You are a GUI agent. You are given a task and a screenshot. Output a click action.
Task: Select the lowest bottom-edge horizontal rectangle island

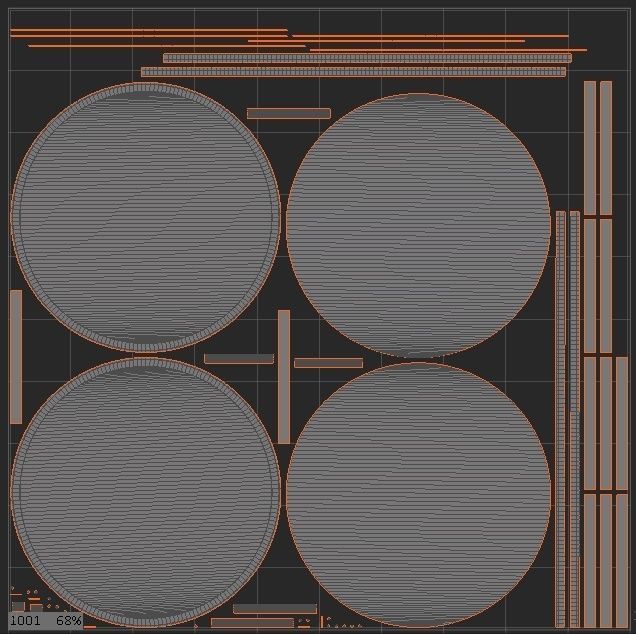coord(252,623)
